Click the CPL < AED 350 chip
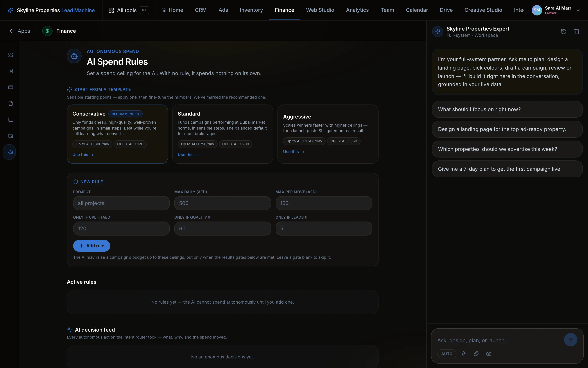This screenshot has height=368, width=588. [344, 141]
